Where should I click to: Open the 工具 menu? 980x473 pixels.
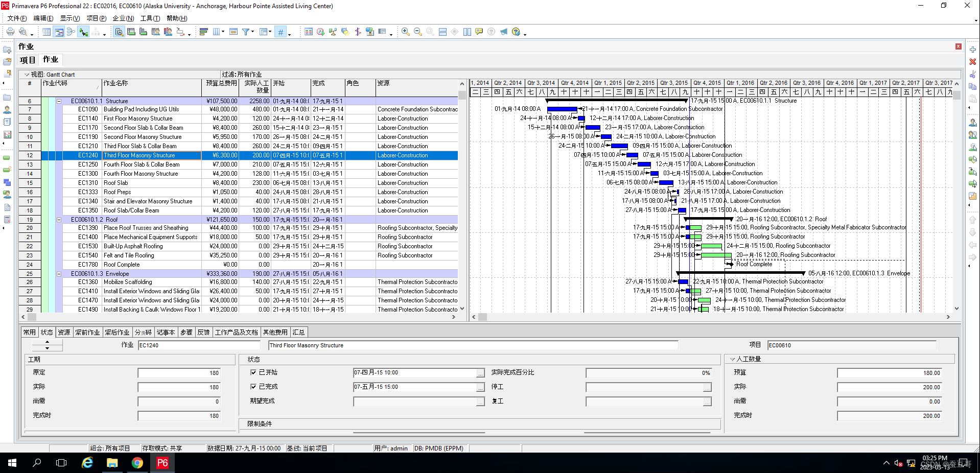pos(149,18)
